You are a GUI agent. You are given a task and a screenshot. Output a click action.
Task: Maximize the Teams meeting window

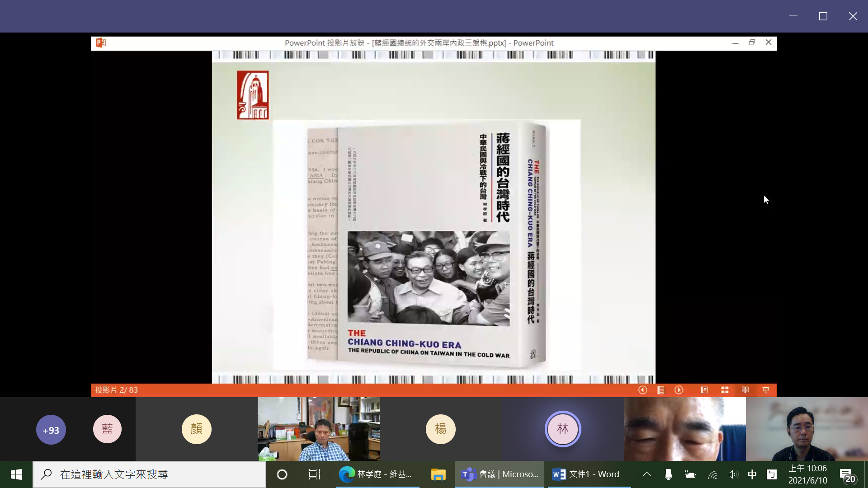click(823, 16)
